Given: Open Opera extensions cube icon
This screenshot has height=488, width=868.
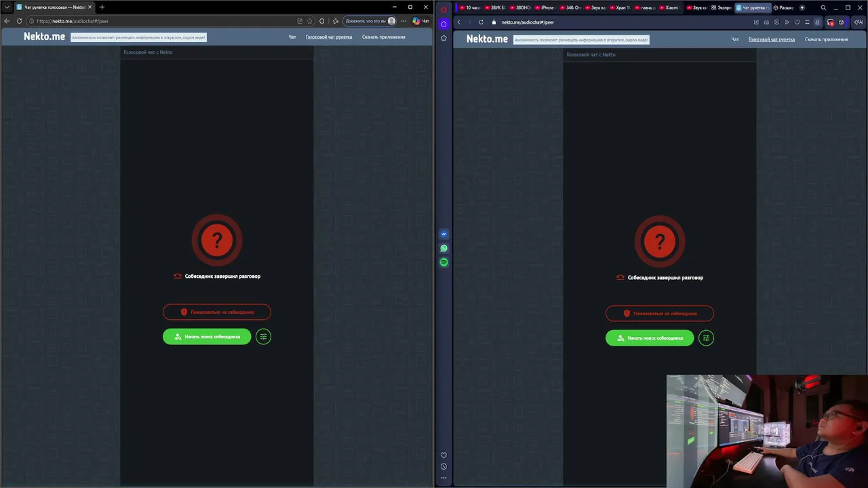Looking at the screenshot, I should (841, 22).
